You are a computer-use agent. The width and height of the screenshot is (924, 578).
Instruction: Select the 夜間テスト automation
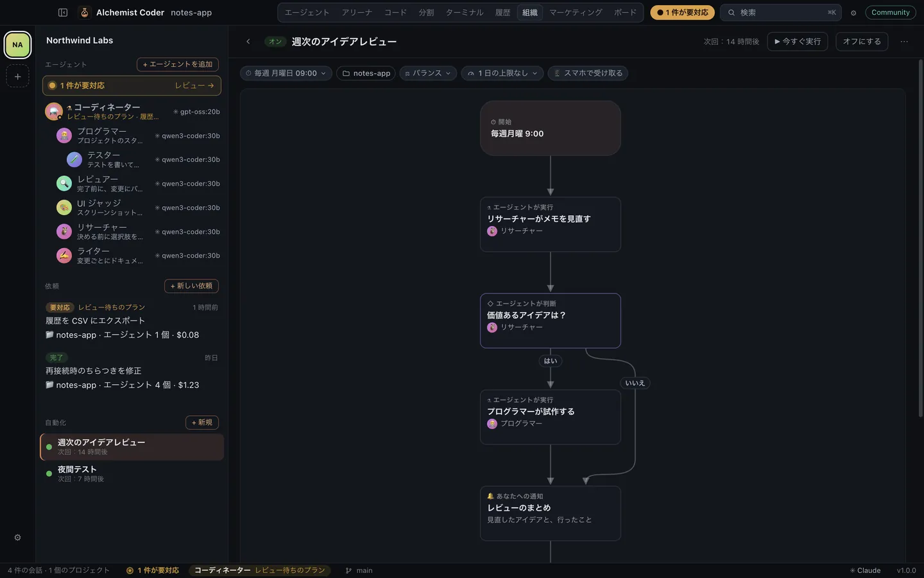132,474
